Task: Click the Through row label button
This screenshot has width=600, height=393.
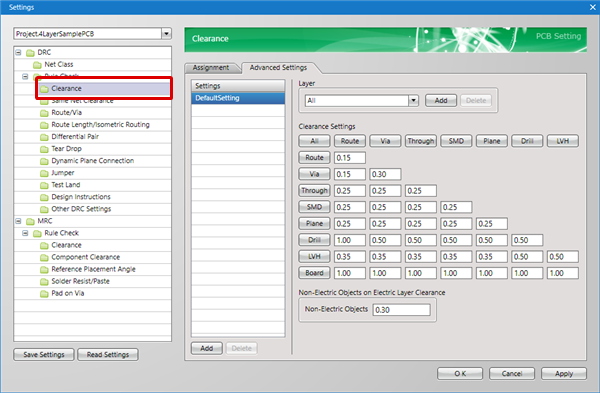Action: (314, 191)
